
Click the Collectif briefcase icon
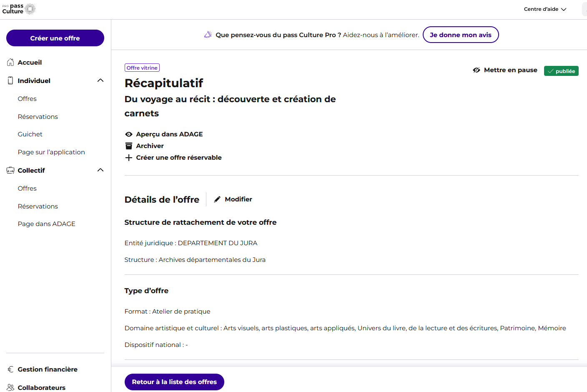tap(10, 170)
